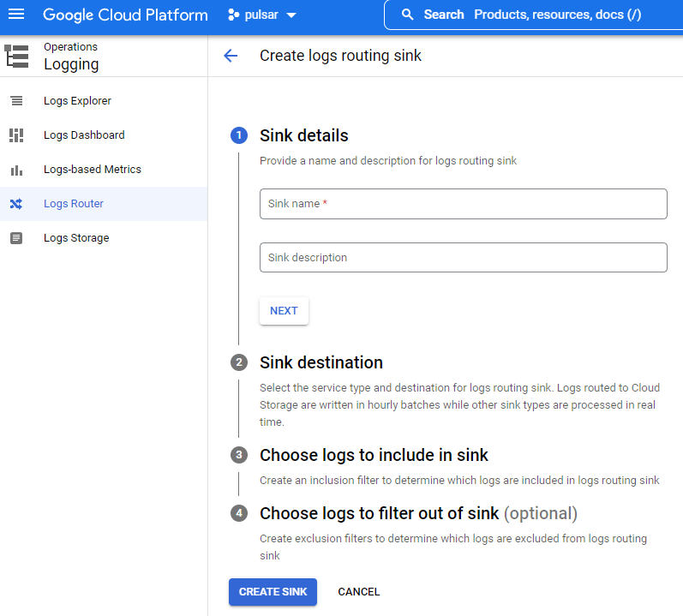Click the Logs-based Metrics bar chart icon
Viewport: 683px width, 616px height.
tap(16, 170)
